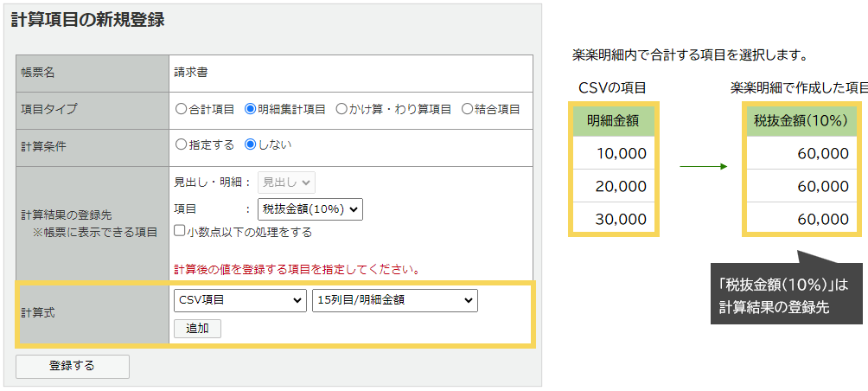Select the 30,000 cell in CSV table

(613, 219)
